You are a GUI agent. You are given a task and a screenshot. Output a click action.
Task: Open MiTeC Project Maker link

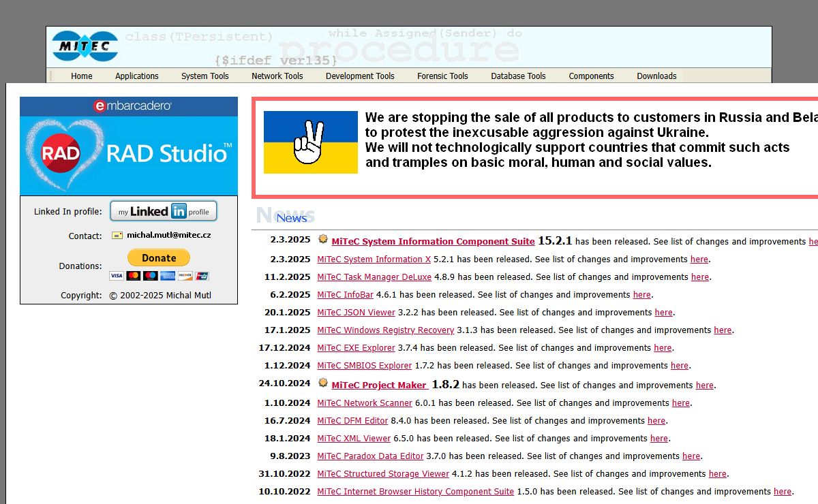point(380,385)
